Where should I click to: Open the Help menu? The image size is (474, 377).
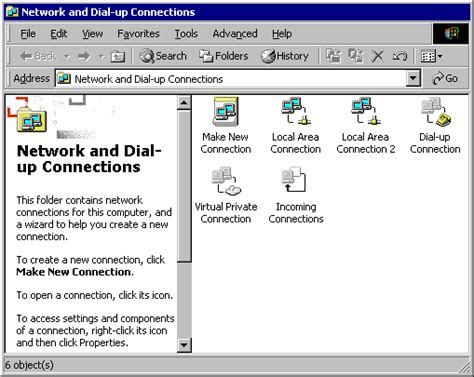click(282, 34)
